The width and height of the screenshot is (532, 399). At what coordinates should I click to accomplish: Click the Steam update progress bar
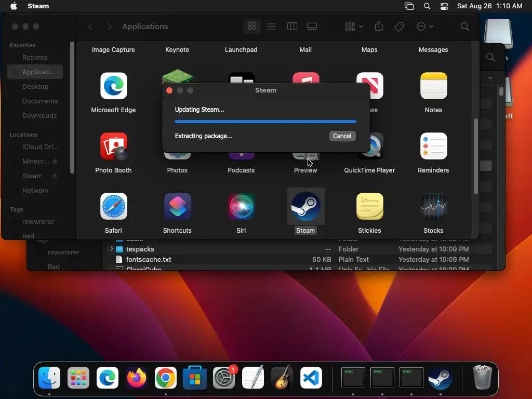point(265,122)
